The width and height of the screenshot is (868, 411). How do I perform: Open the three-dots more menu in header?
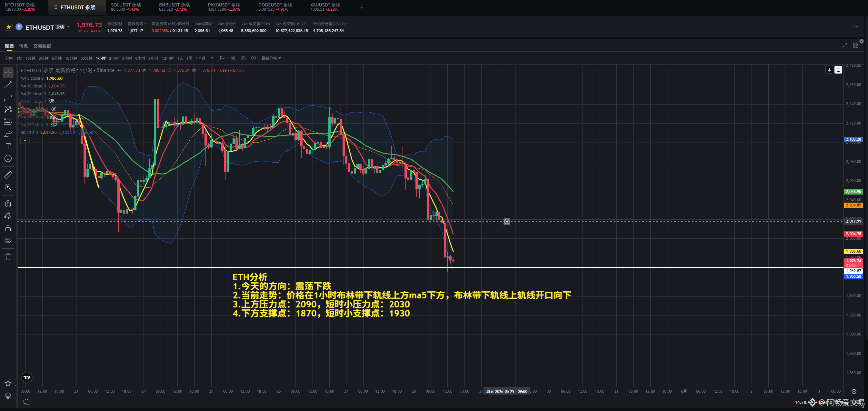(x=856, y=27)
